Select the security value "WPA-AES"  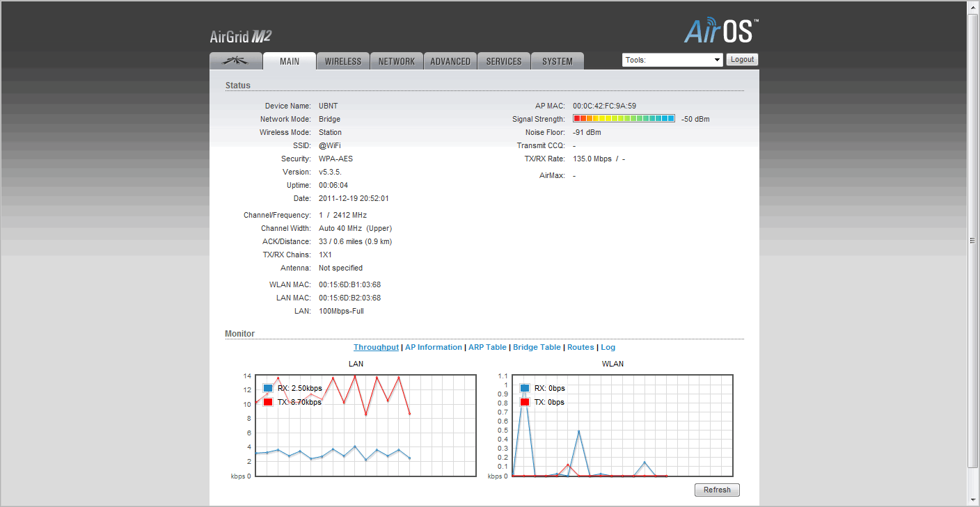coord(335,159)
